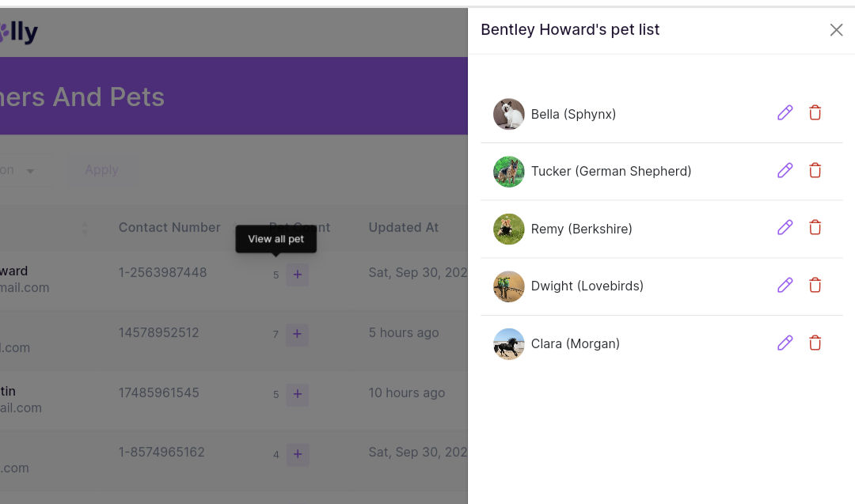Delete Clara (Morgan) from the pet list

[x=815, y=343]
